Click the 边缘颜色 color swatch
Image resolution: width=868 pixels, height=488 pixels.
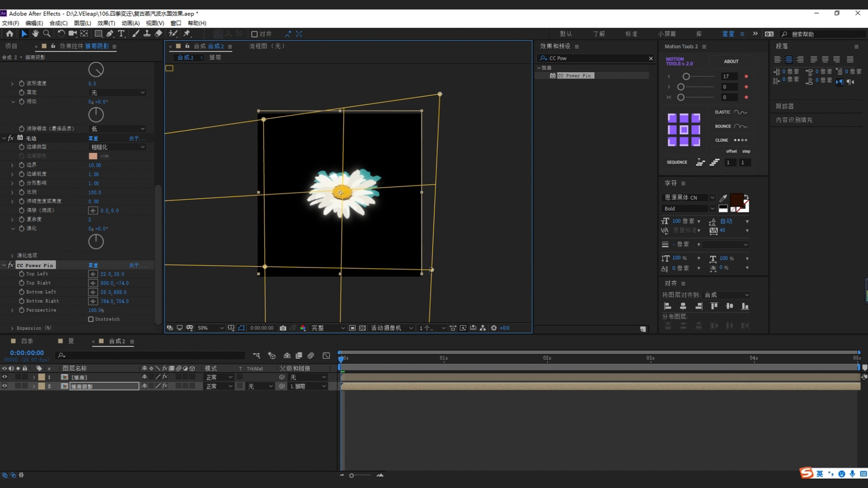pyautogui.click(x=93, y=156)
